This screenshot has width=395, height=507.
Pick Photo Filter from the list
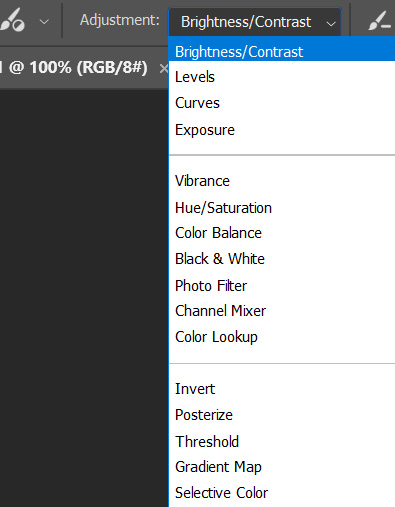click(x=282, y=286)
